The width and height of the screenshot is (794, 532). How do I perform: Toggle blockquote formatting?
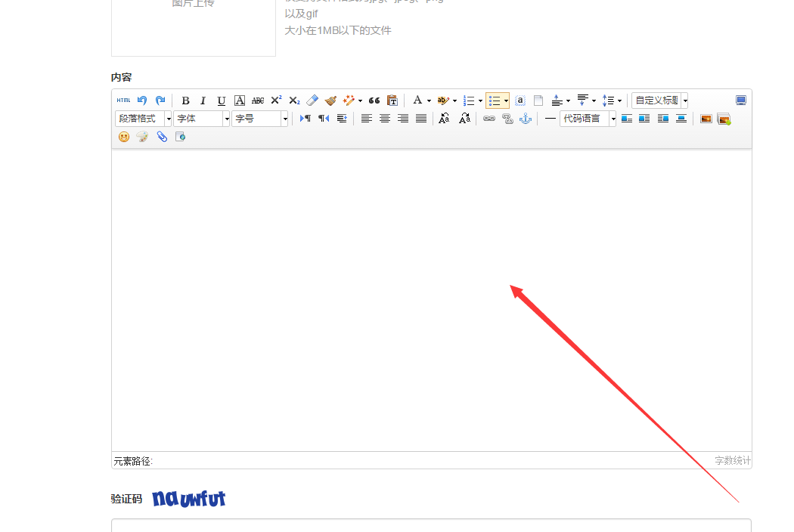point(374,101)
